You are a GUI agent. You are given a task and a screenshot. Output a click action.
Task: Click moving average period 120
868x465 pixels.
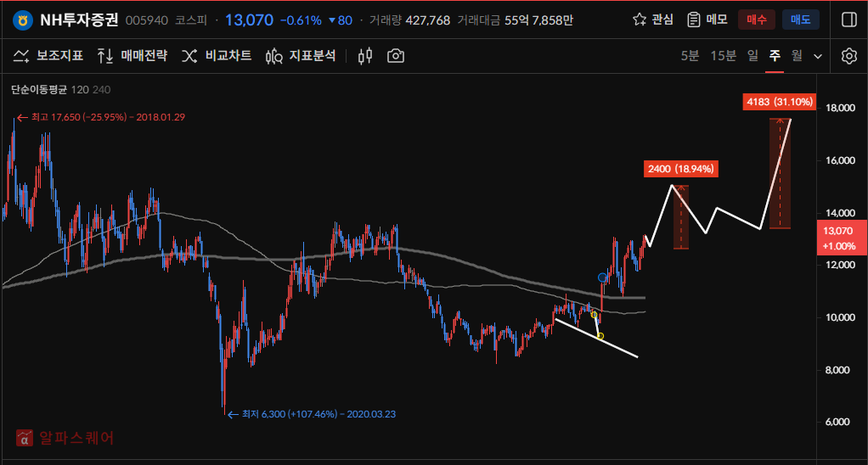pyautogui.click(x=80, y=90)
